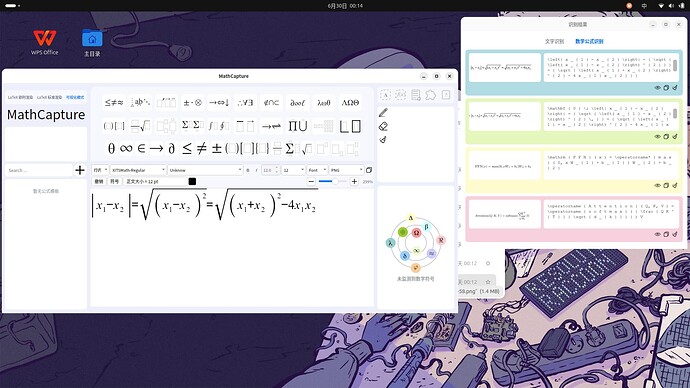Image resolution: width=690 pixels, height=388 pixels.
Task: Switch to the first LaTeX rendering tab
Action: click(x=20, y=97)
